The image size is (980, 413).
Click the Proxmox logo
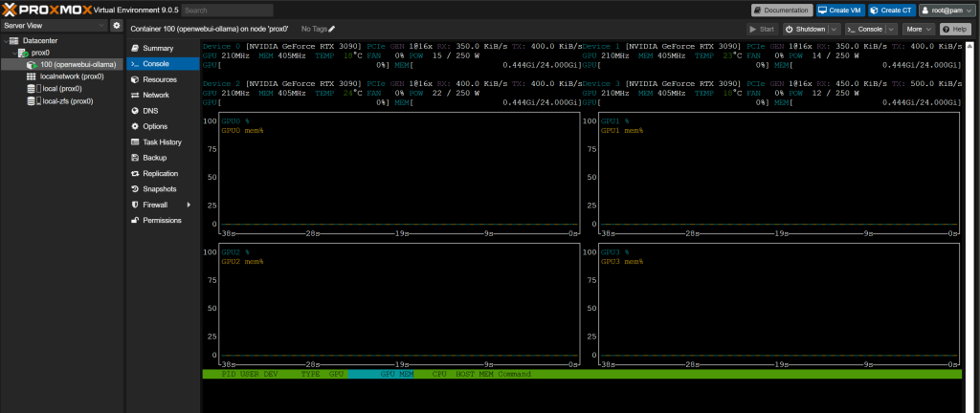pyautogui.click(x=46, y=10)
